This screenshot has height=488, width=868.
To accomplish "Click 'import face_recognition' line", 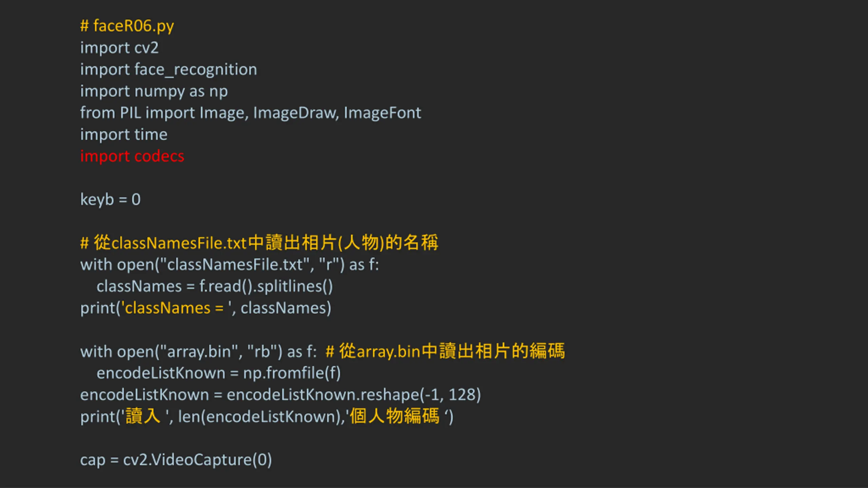I will [169, 70].
